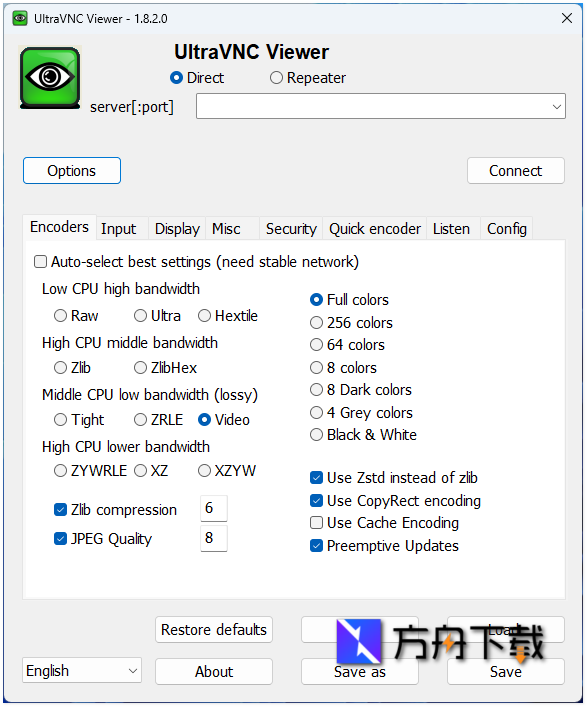Click the UltraVNC green eye logo
Viewport: 587px width, 707px height.
click(50, 78)
